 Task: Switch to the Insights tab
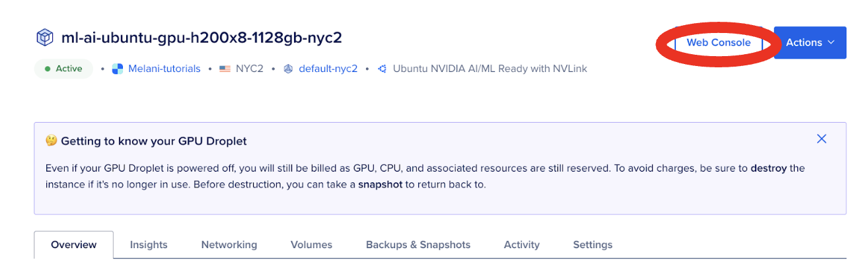(x=149, y=245)
